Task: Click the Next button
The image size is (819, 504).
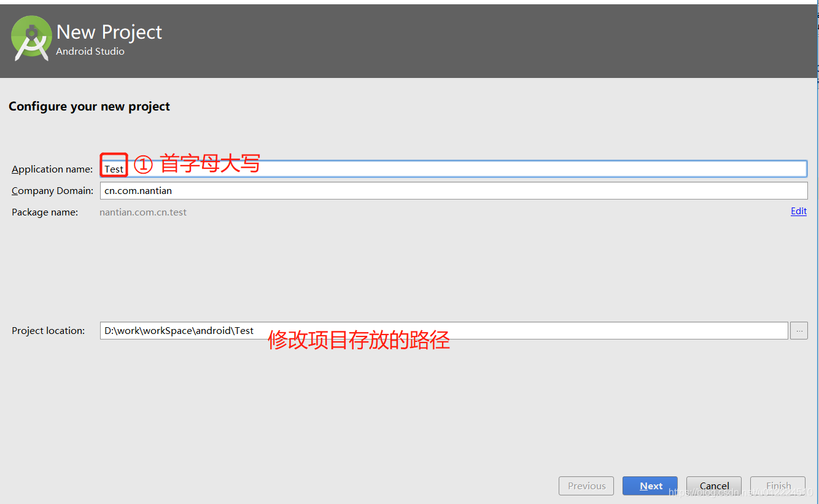Action: click(650, 486)
